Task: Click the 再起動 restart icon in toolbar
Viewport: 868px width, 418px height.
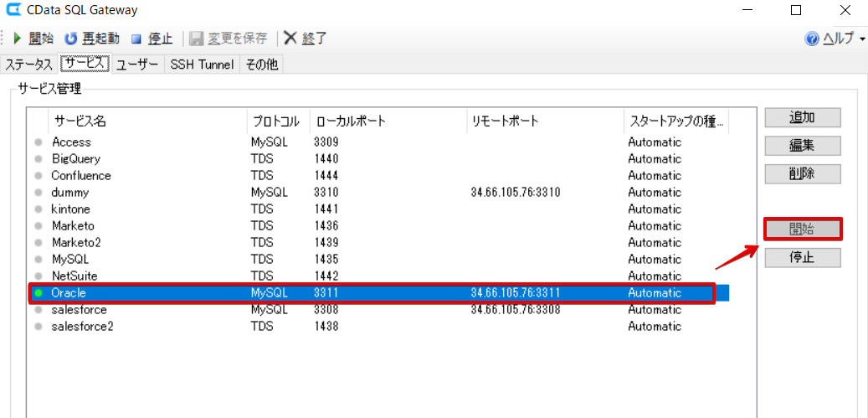Action: [71, 39]
